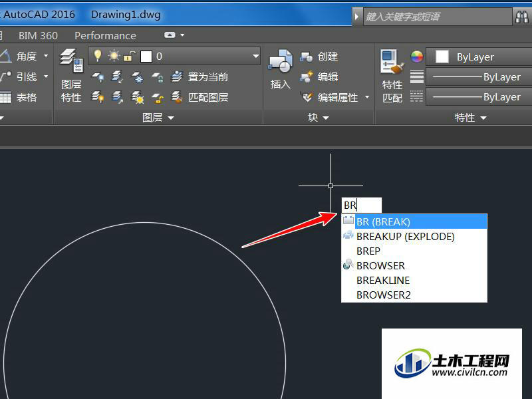Select BROWSER2 from the suggestion list

click(414, 295)
